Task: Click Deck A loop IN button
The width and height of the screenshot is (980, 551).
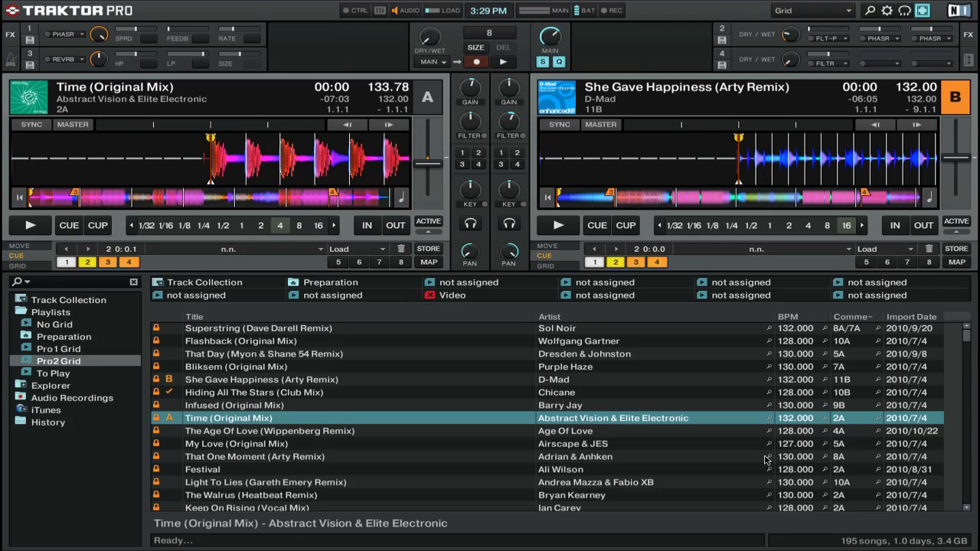Action: tap(367, 225)
